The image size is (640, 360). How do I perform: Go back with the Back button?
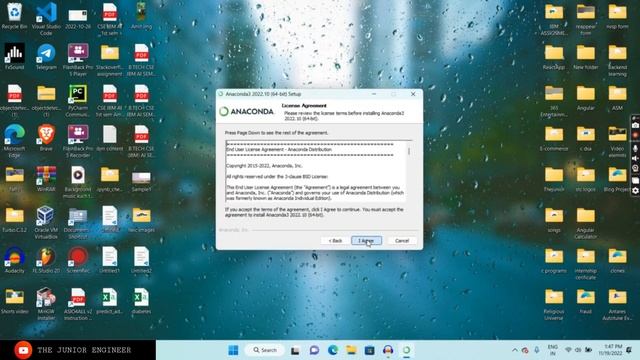click(335, 240)
